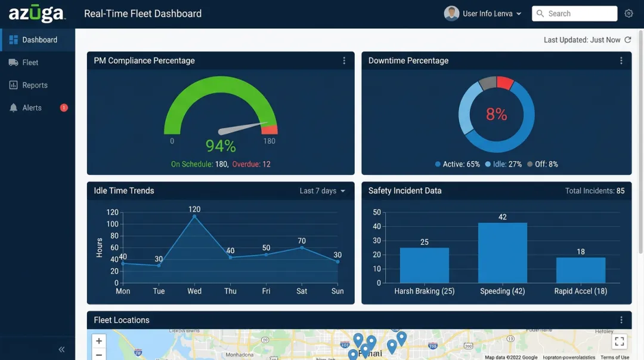This screenshot has height=360, width=644.
Task: Zoom in on the fleet map
Action: pos(99,341)
